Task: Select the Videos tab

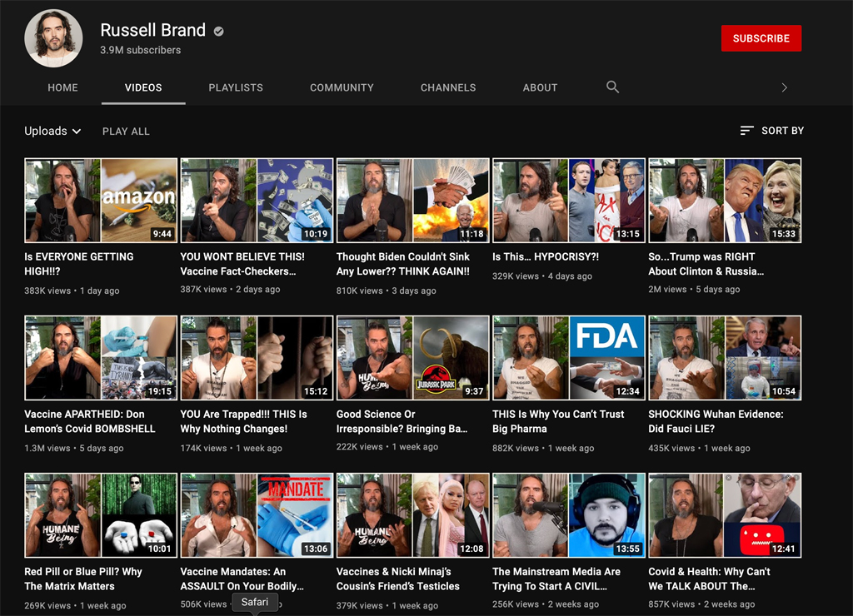Action: click(x=143, y=87)
